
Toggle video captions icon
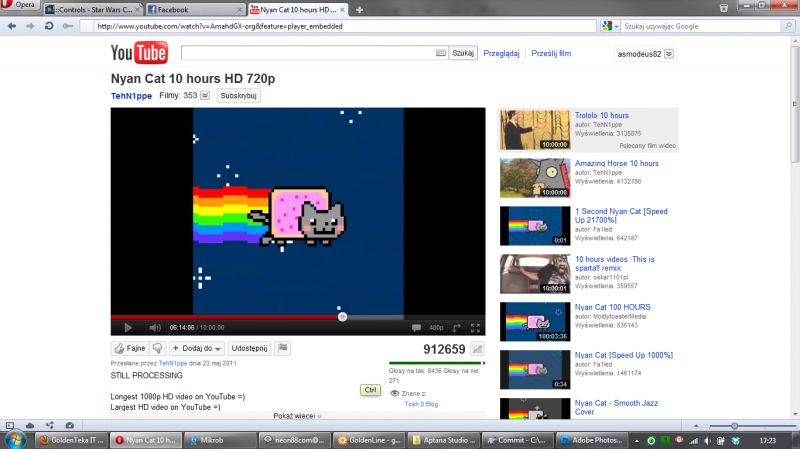point(416,328)
